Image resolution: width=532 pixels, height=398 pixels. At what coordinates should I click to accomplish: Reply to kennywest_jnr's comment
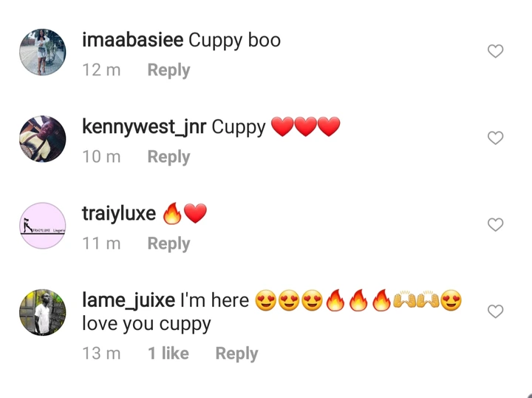click(168, 157)
